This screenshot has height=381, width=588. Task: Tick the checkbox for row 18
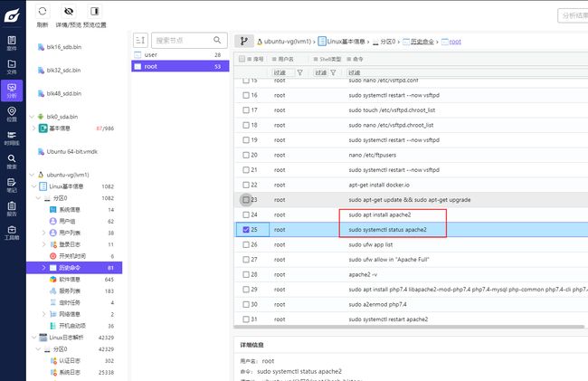[246, 125]
